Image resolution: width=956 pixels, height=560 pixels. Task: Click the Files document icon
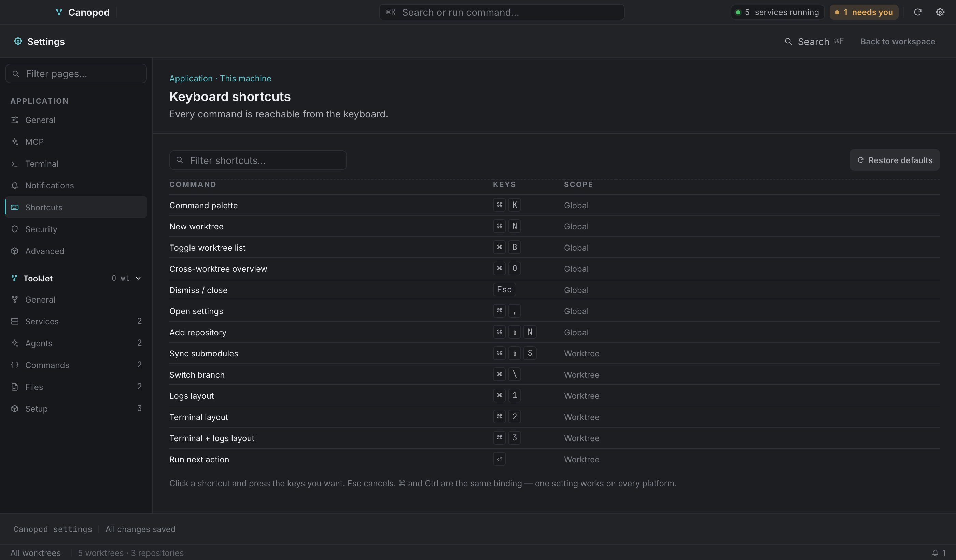pyautogui.click(x=15, y=387)
